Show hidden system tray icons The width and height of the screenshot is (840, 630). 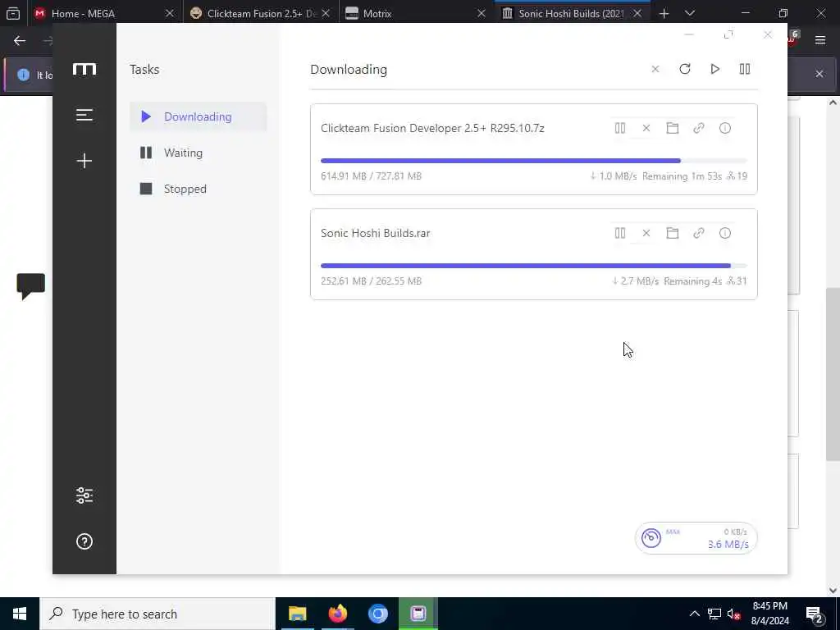(x=694, y=614)
